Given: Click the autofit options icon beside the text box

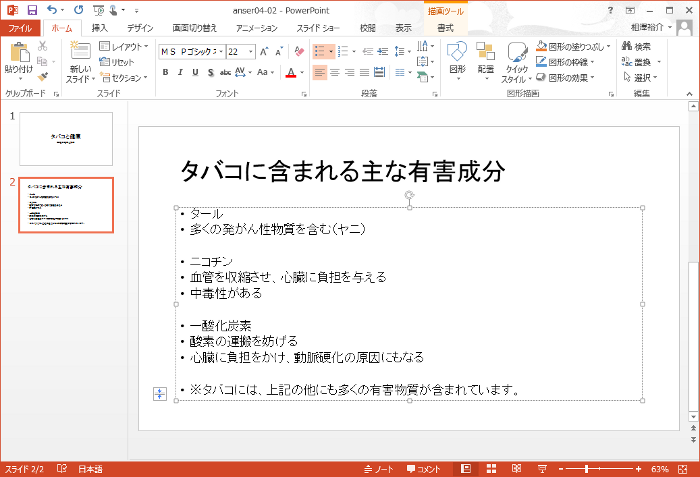Looking at the screenshot, I should [x=160, y=393].
